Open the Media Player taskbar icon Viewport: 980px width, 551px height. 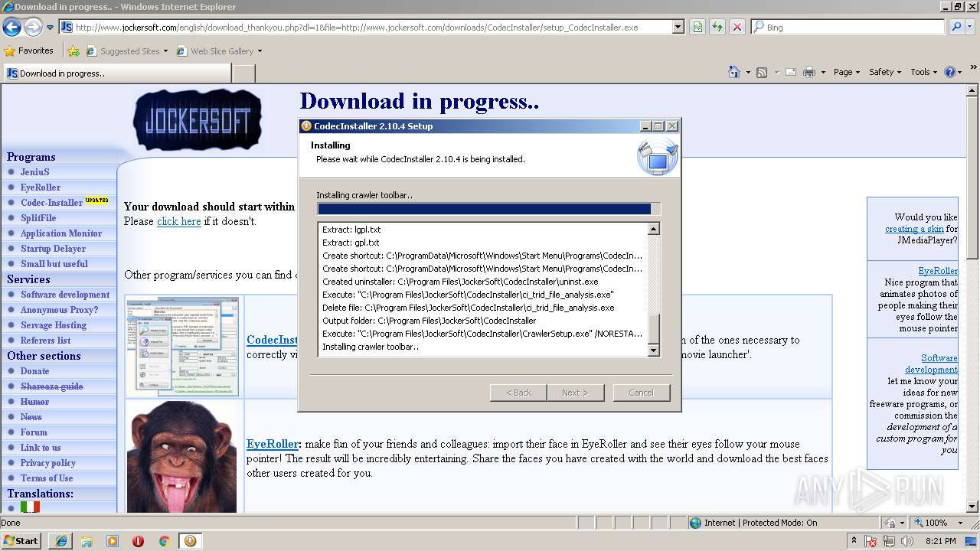point(113,541)
